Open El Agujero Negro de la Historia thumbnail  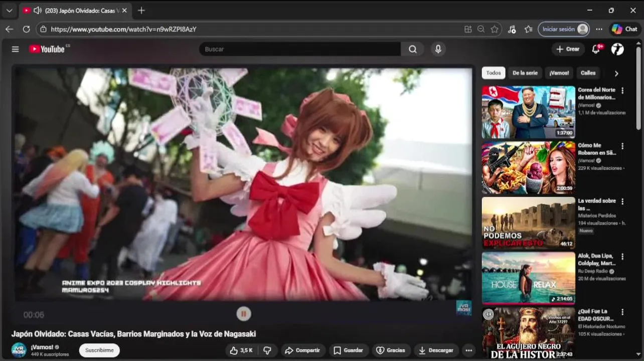(528, 333)
